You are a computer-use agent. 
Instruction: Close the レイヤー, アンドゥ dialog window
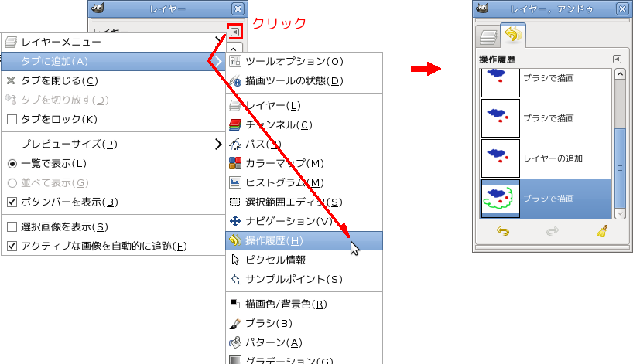pos(622,9)
